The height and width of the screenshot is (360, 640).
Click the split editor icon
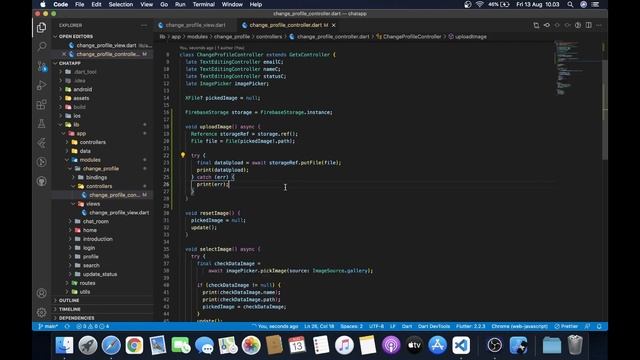(x=589, y=25)
